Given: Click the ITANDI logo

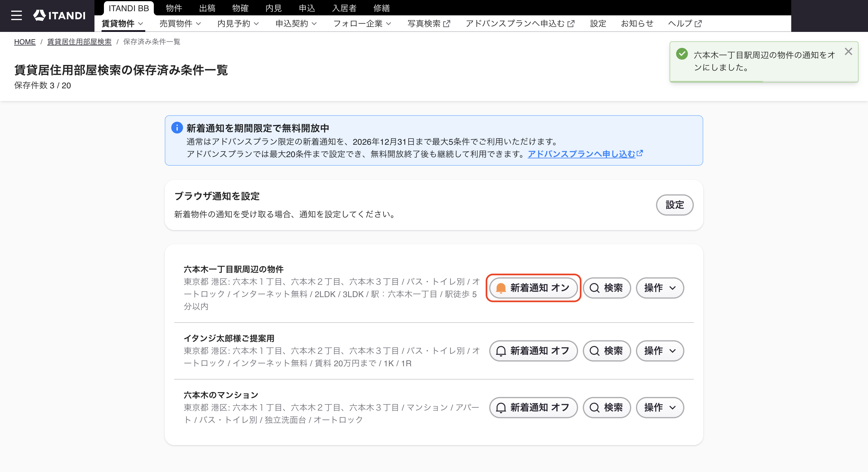Looking at the screenshot, I should [x=59, y=16].
